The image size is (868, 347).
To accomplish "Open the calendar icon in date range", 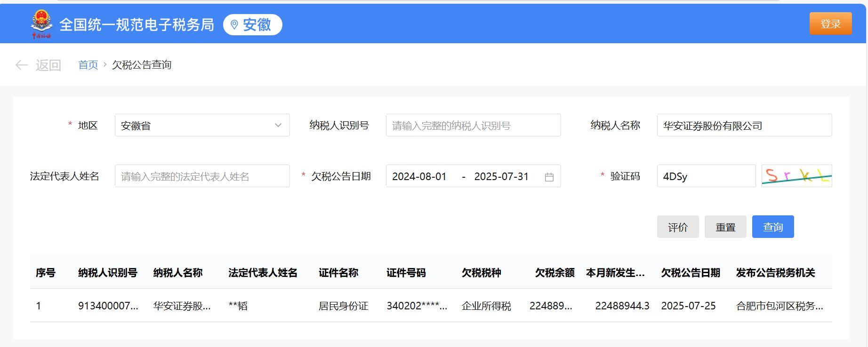I will pyautogui.click(x=549, y=177).
